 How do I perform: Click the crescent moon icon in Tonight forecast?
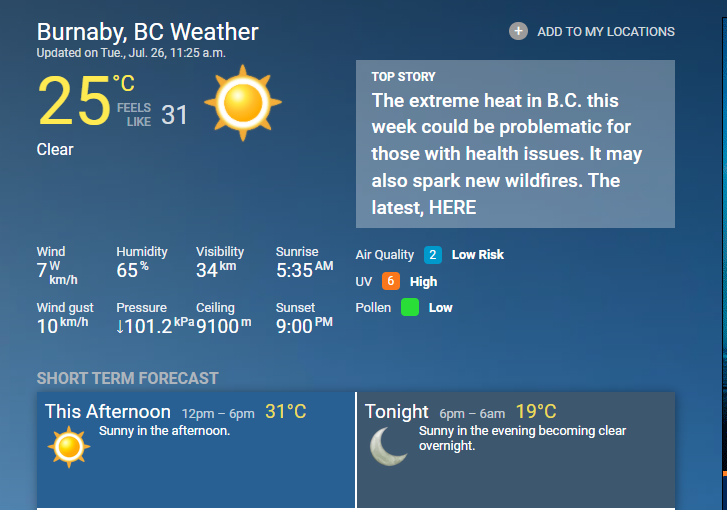pyautogui.click(x=389, y=446)
